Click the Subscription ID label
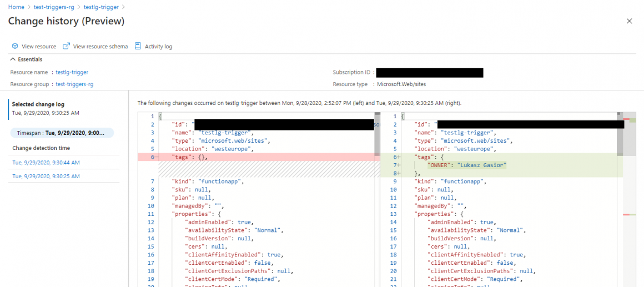 pyautogui.click(x=351, y=72)
